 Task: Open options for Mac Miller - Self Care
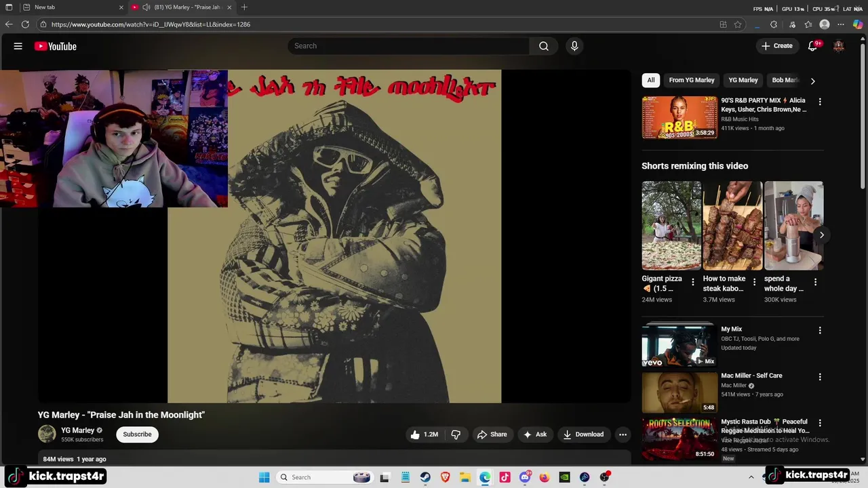point(820,377)
